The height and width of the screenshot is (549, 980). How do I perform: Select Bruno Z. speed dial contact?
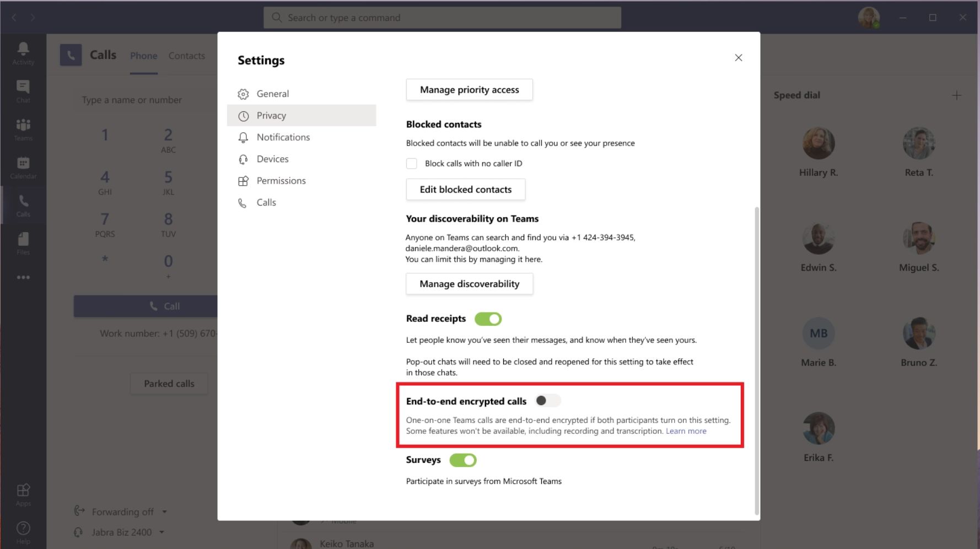click(919, 342)
